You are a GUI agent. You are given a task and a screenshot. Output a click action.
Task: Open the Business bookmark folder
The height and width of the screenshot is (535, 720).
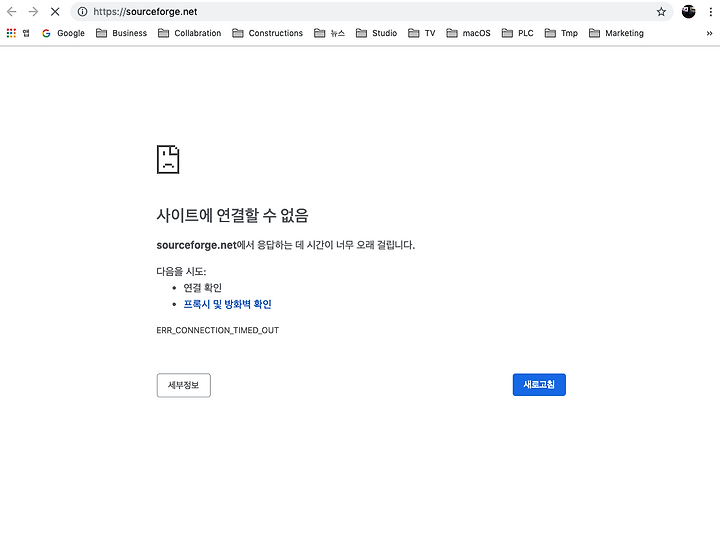(x=122, y=33)
